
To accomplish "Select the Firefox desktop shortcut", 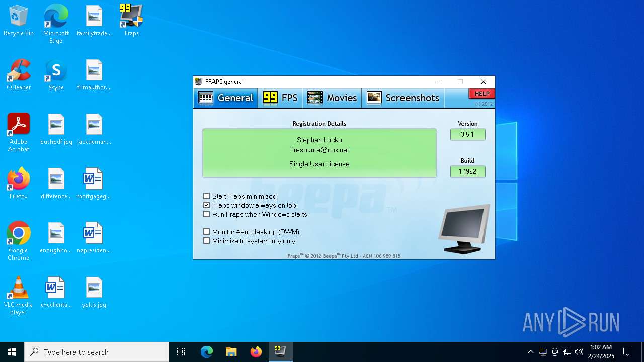I will [x=19, y=184].
